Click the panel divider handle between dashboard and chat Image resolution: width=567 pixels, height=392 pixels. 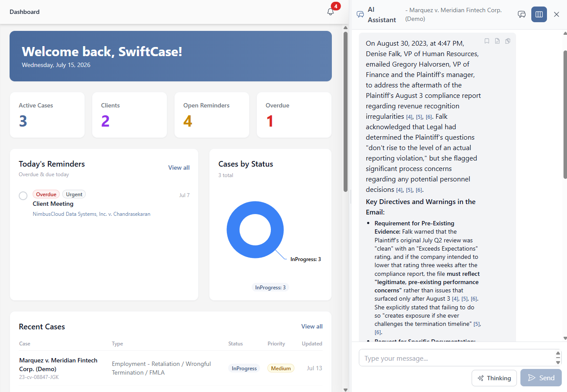point(351,197)
